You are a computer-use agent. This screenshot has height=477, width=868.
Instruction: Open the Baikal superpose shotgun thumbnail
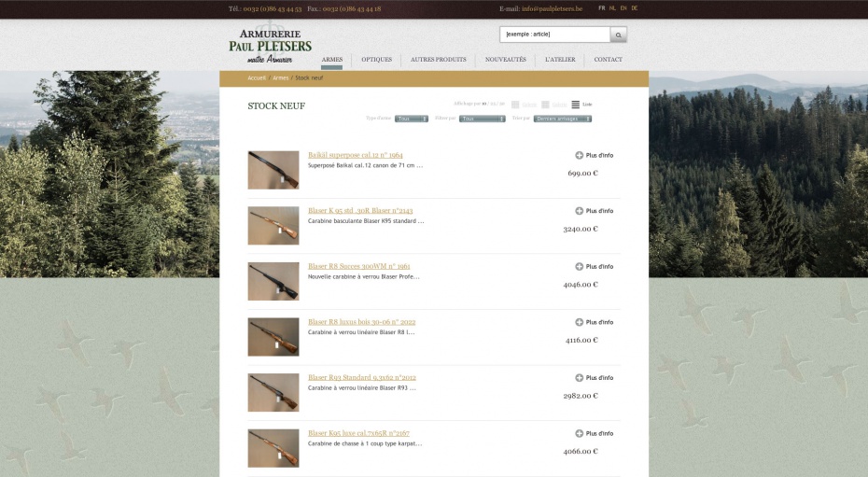pos(273,171)
